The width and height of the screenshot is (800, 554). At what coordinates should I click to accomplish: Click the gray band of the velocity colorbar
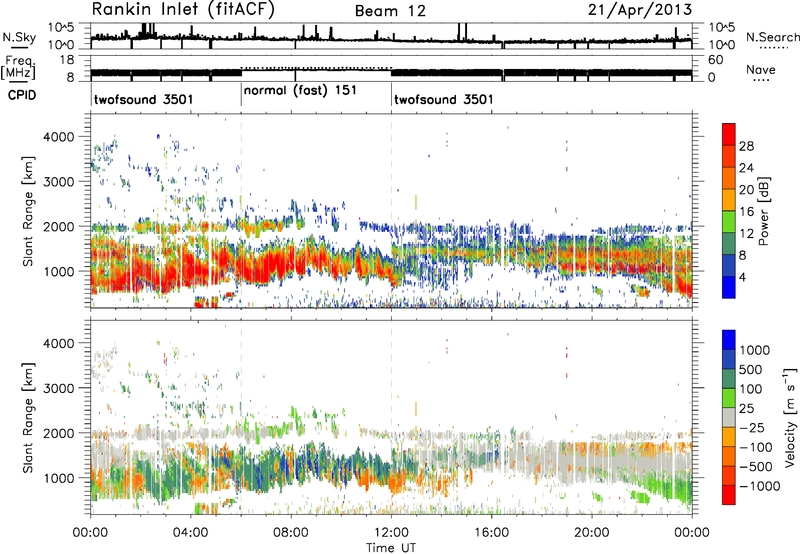click(729, 417)
